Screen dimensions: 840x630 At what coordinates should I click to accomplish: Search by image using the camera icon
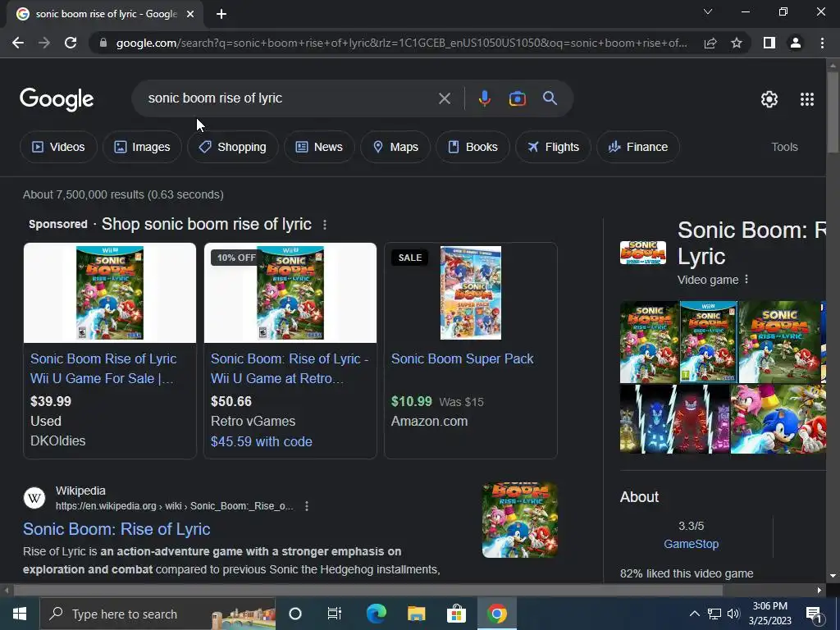(518, 98)
